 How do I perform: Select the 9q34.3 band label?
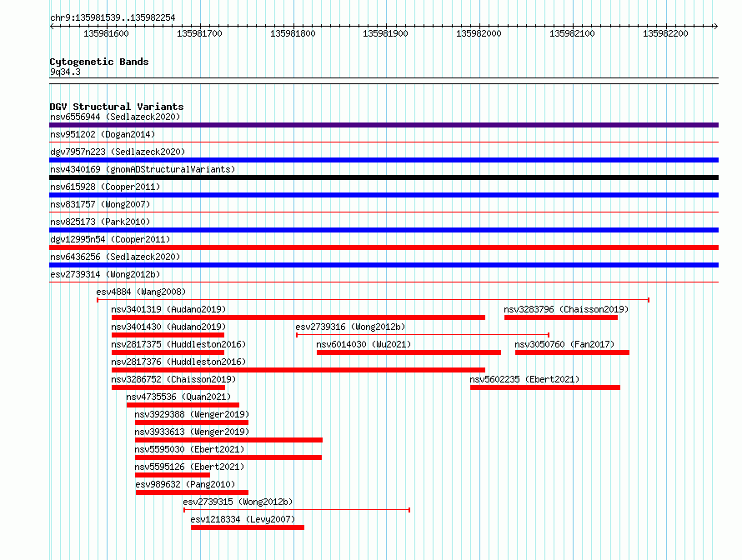[65, 72]
